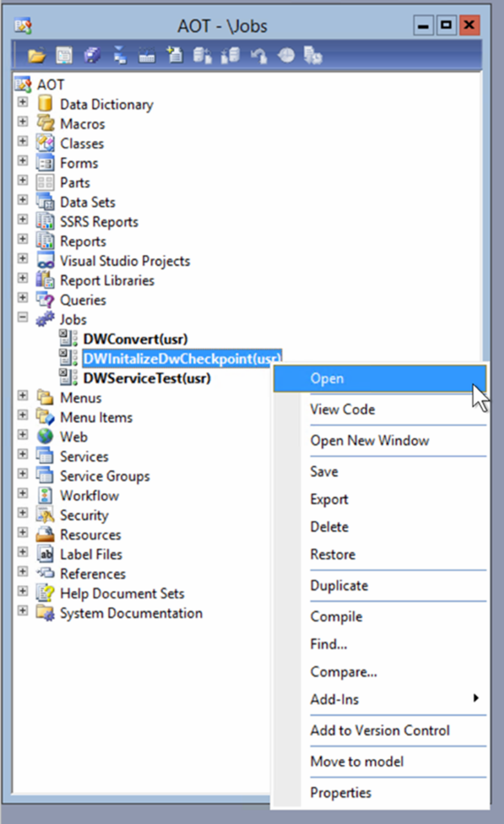504x824 pixels.
Task: Click the DWConvert job icon
Action: (68, 339)
